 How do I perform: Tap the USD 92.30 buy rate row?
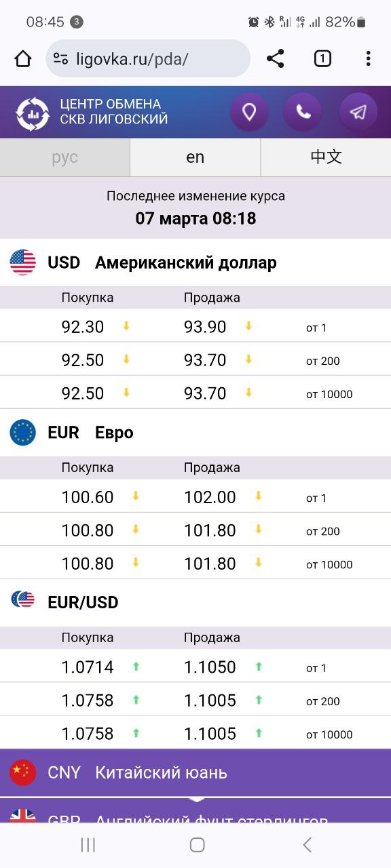tap(195, 327)
